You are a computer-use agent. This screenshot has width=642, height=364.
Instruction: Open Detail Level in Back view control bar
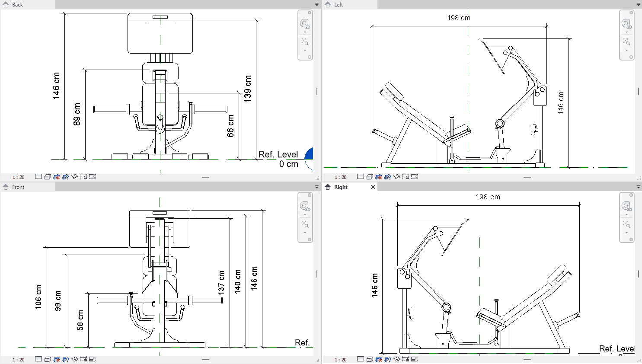coord(38,177)
